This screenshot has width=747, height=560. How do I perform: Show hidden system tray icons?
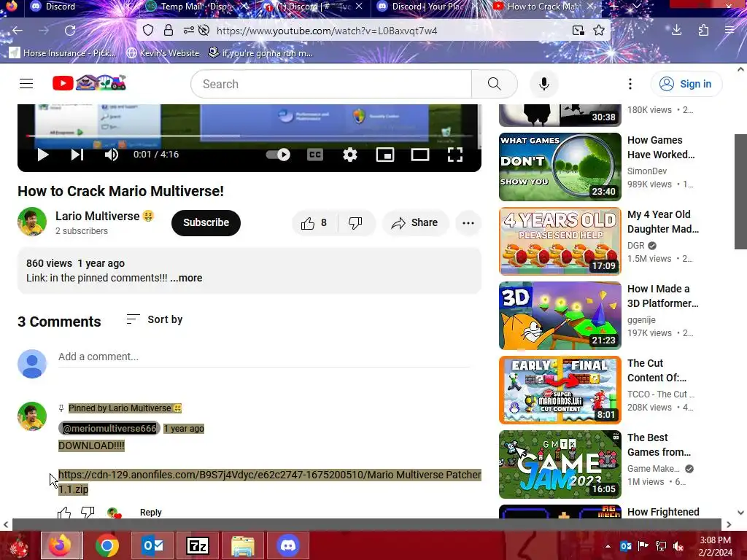608,546
